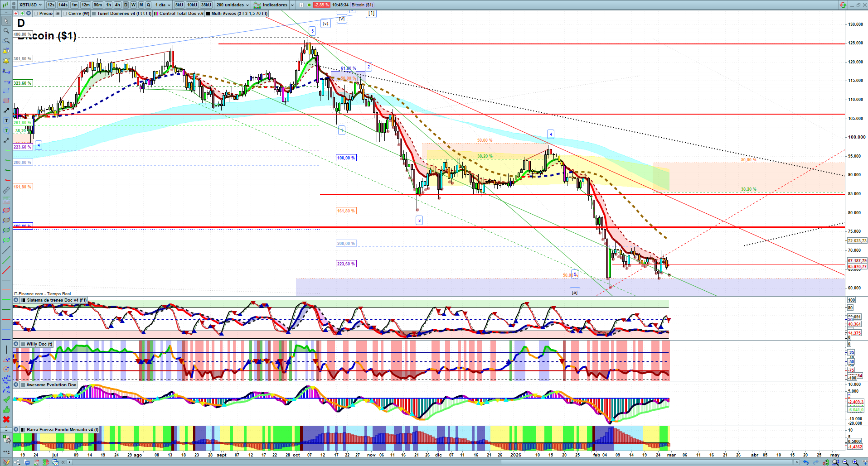The width and height of the screenshot is (868, 466).
Task: Click the 5kU units button
Action: click(x=179, y=5)
